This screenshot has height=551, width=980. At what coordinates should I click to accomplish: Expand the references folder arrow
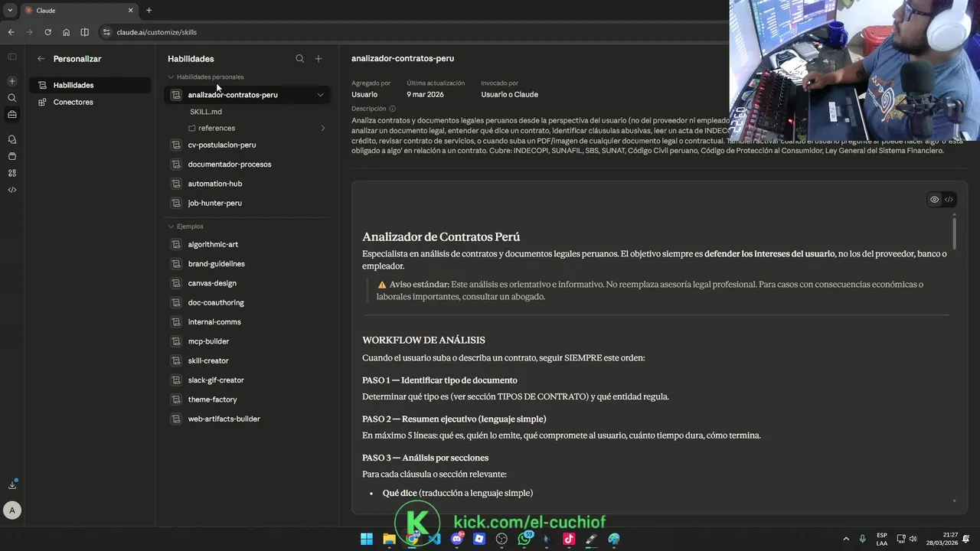(x=322, y=129)
